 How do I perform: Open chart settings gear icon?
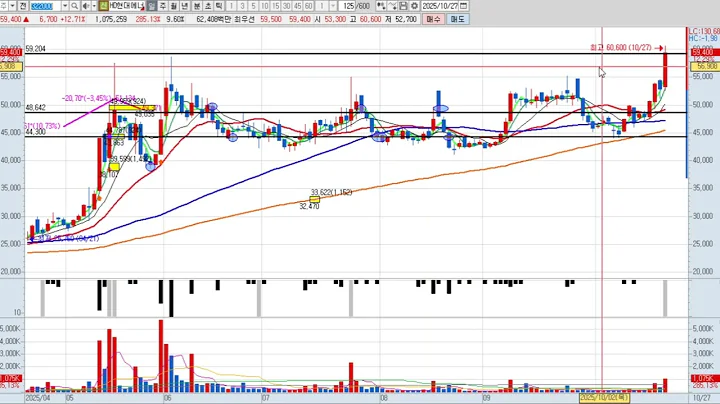tap(414, 6)
